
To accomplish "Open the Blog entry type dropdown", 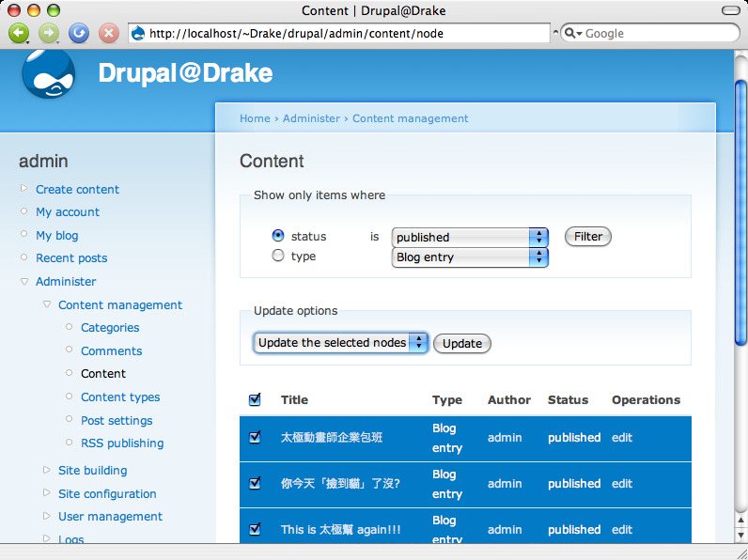I will click(x=470, y=257).
